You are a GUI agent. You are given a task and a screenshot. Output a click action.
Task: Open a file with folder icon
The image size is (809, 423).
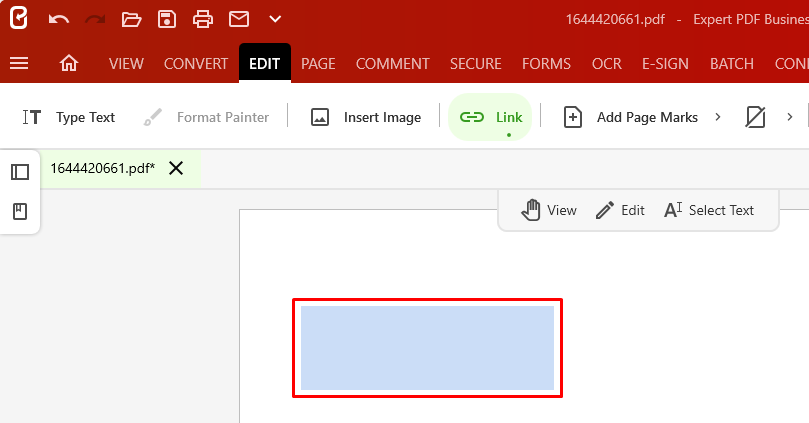(131, 19)
